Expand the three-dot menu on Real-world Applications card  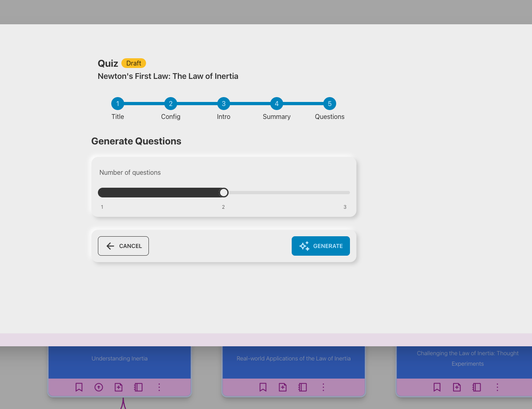[x=323, y=387]
